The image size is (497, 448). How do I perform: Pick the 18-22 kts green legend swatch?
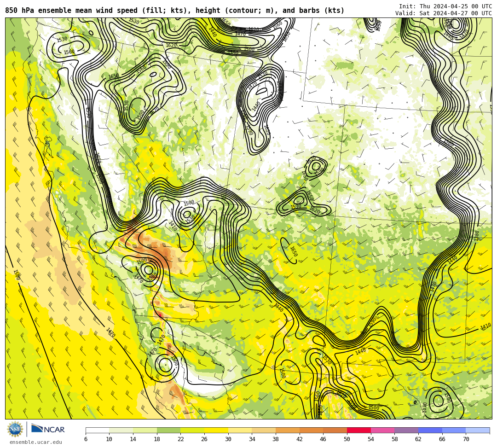[x=168, y=430]
